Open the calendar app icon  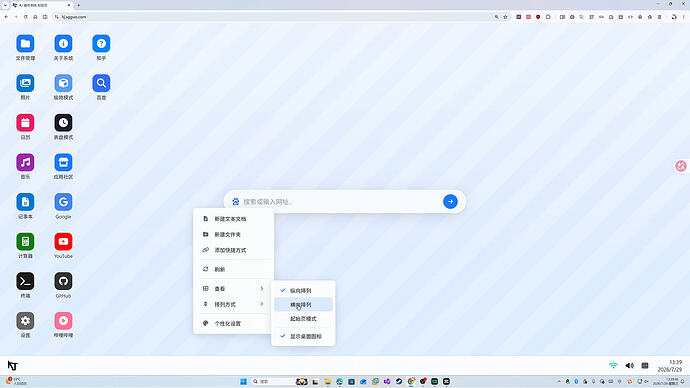[25, 123]
